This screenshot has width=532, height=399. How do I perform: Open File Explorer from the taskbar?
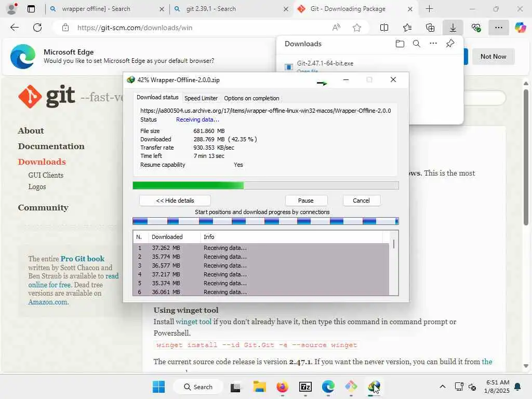tap(260, 387)
